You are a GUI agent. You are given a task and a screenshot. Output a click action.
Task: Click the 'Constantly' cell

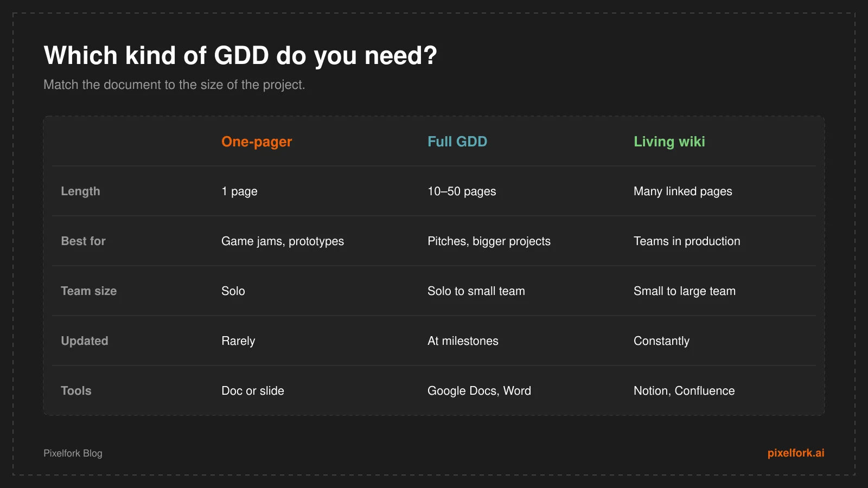[661, 341]
